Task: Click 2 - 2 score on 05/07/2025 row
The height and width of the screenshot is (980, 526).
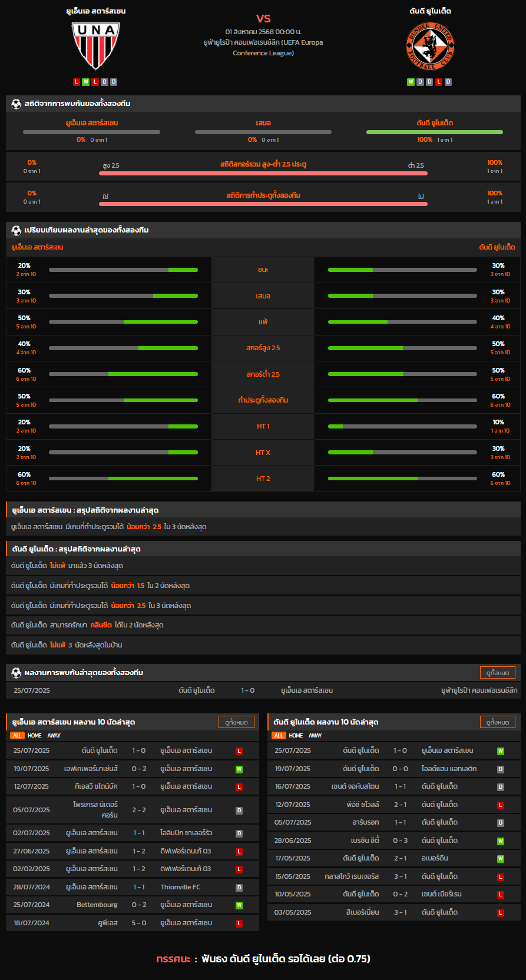Action: tap(139, 810)
